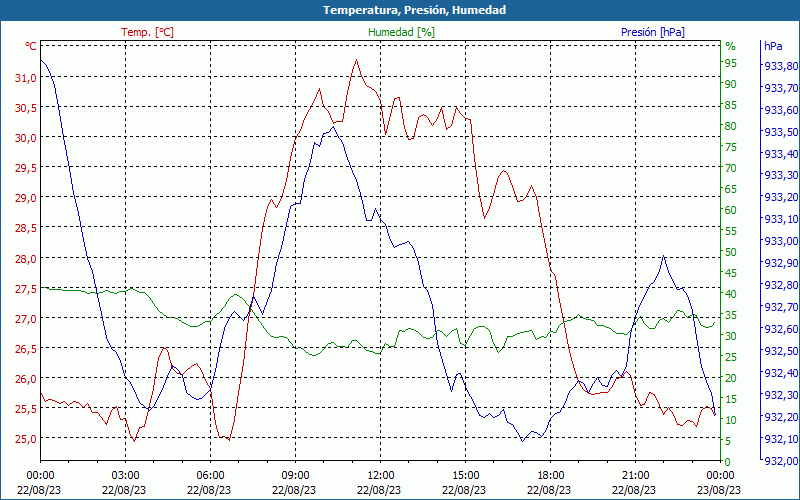The image size is (800, 500).
Task: Choose the '15:00' time axis label
Action: coord(465,476)
